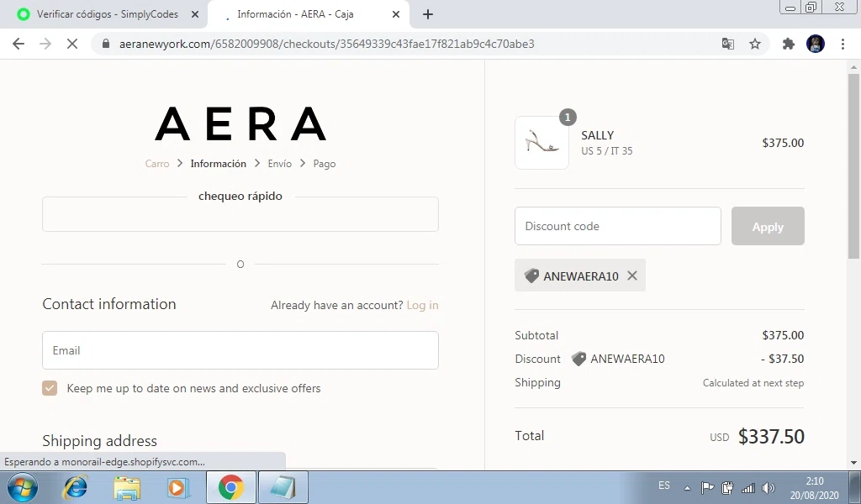
Task: Click the Log in link
Action: pos(422,305)
